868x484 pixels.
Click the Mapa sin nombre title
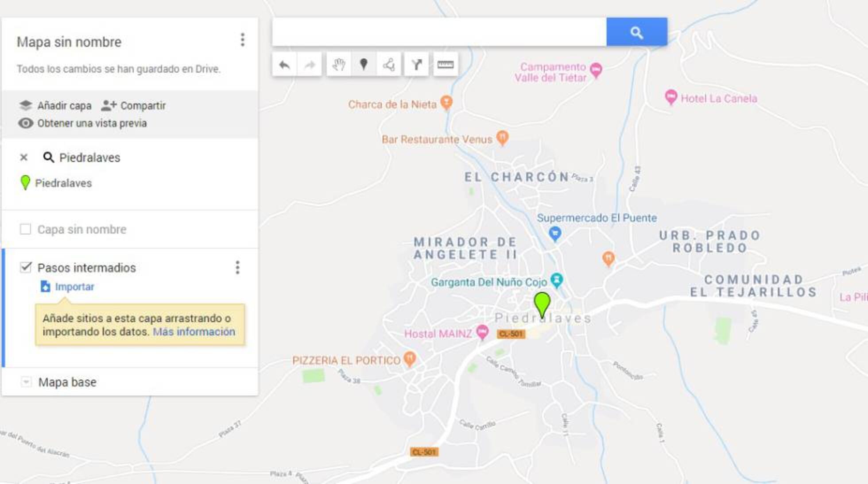click(69, 42)
